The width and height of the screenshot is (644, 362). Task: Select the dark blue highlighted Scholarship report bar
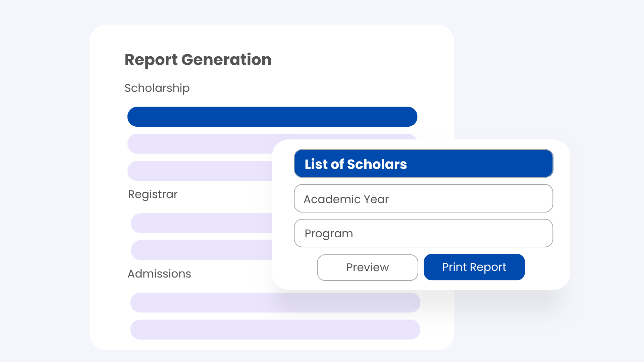[x=272, y=117]
